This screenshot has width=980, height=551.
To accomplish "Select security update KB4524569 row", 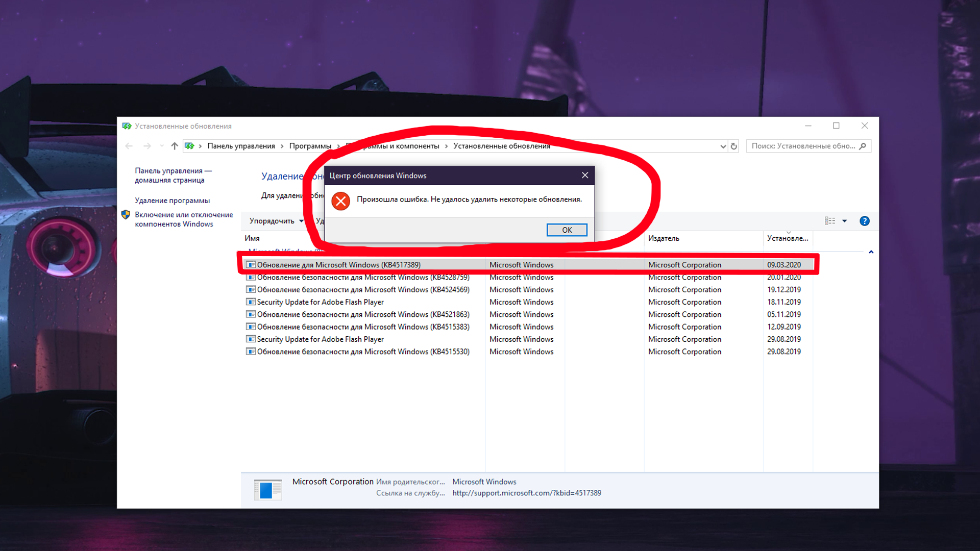I will coord(529,290).
